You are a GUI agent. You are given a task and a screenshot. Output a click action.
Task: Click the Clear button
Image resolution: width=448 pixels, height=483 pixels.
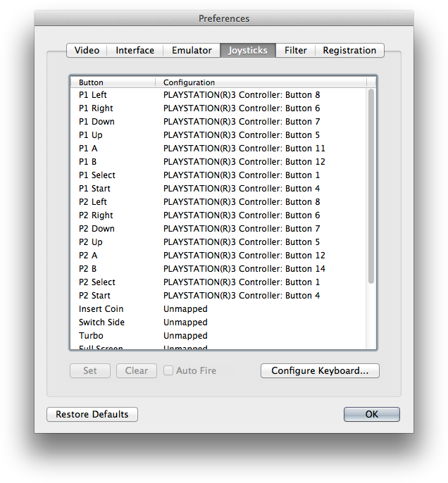[137, 370]
